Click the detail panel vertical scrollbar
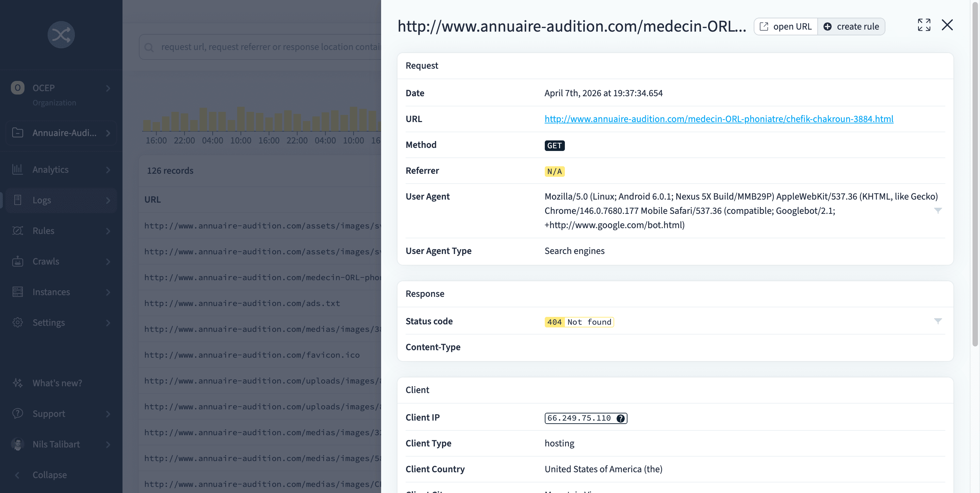The image size is (980, 493). pos(975,175)
